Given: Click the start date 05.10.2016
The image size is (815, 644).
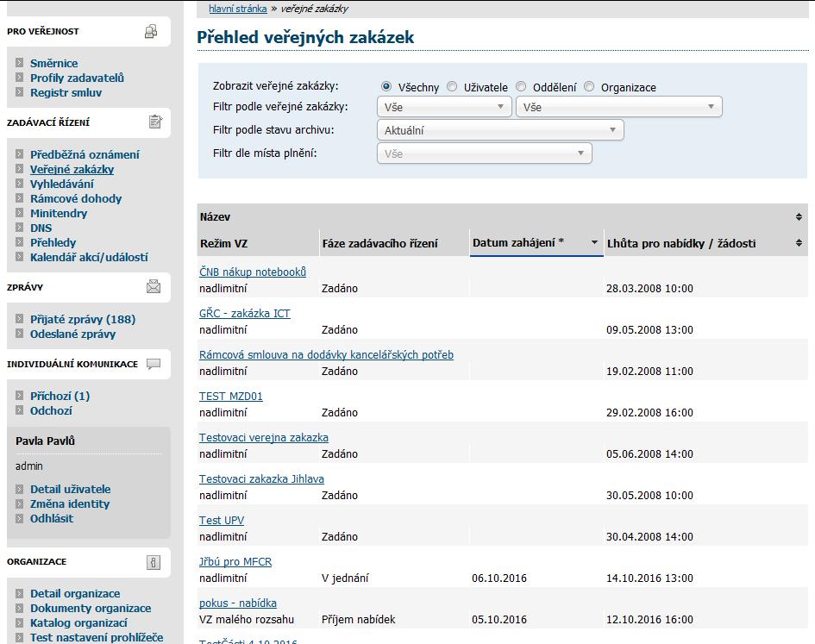Looking at the screenshot, I should pos(499,620).
